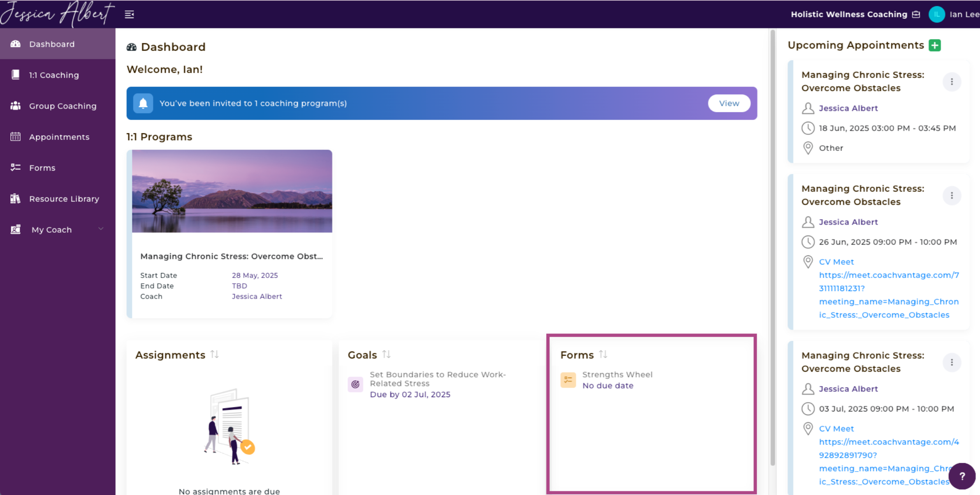Open Forms in the sidebar
The width and height of the screenshot is (980, 495).
pos(58,168)
